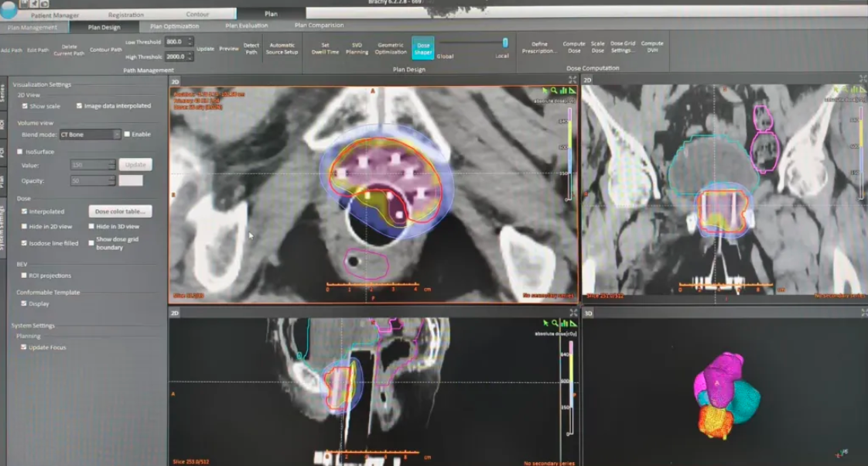Click the histogram icon in the sagittal view
Screen dimensions: 868x466
tap(564, 323)
